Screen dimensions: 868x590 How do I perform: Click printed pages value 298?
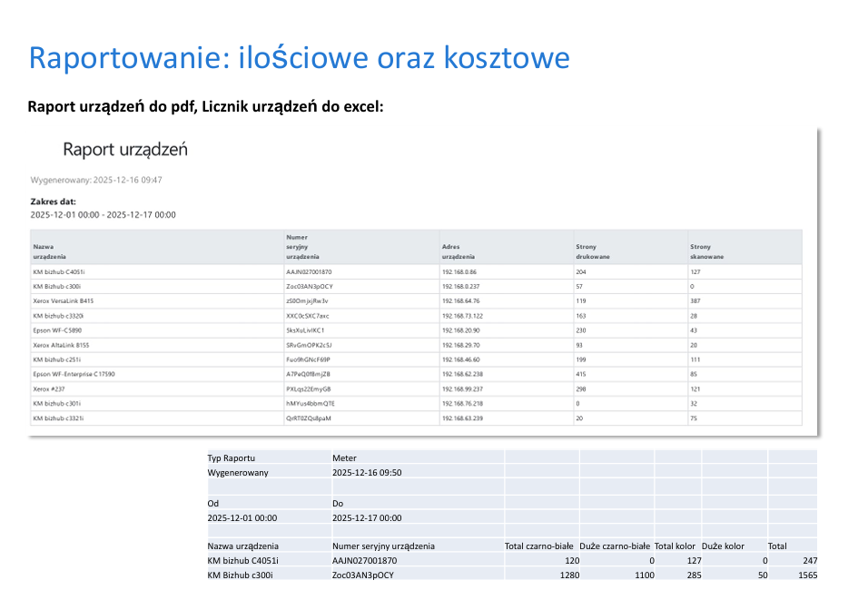pos(581,388)
